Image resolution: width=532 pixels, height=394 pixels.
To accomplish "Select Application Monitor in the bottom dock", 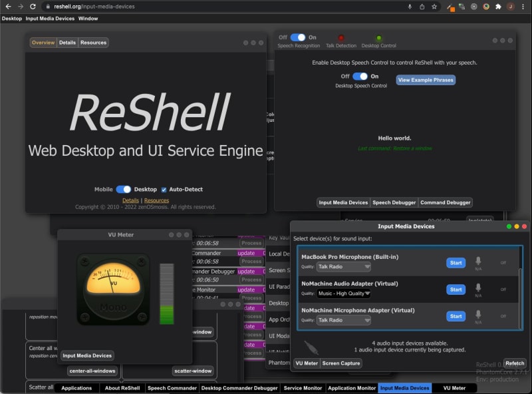I will tap(352, 388).
